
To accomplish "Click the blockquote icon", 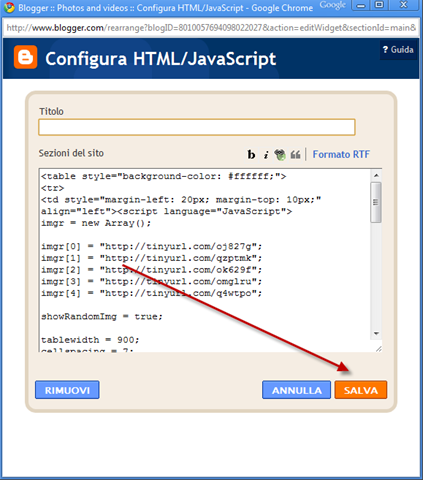I will 295,155.
